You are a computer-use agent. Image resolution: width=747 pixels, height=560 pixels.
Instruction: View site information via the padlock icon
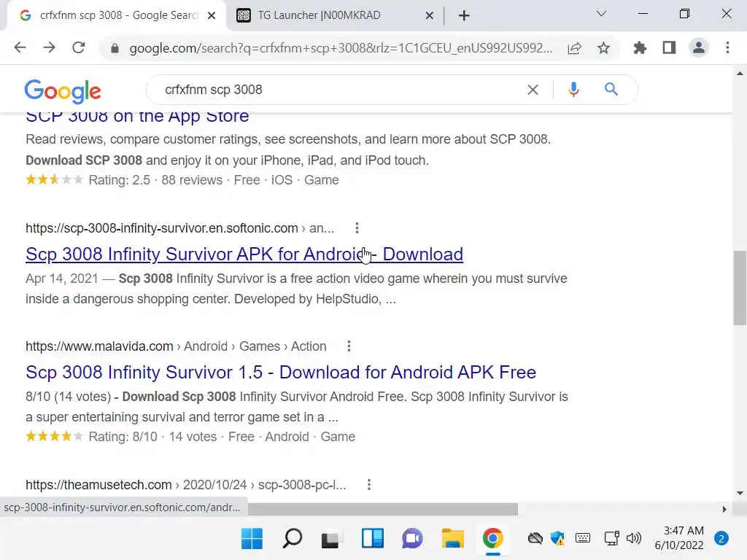pyautogui.click(x=115, y=48)
